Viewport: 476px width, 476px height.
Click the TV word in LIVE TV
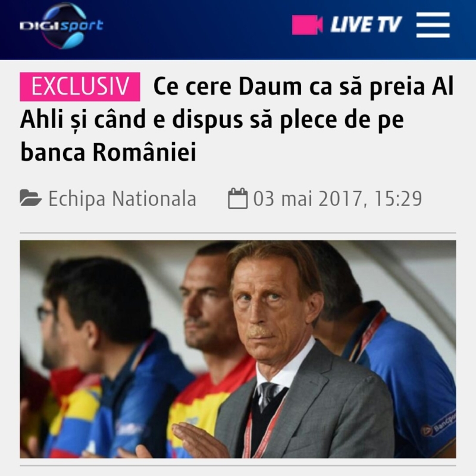pos(389,24)
